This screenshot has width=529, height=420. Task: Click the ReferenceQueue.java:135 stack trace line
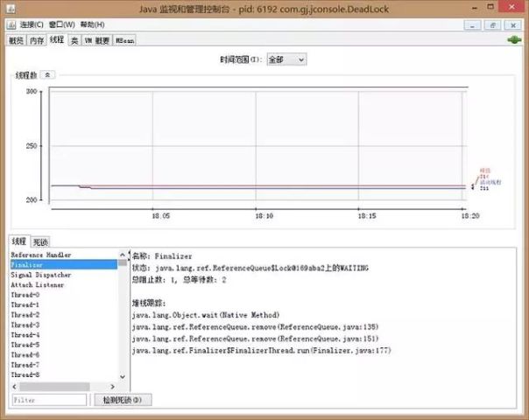[255, 327]
